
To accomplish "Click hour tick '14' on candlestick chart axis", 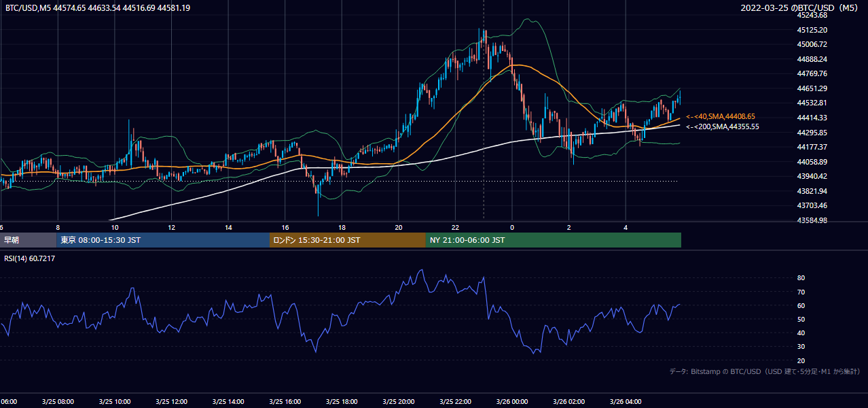I will (x=228, y=228).
